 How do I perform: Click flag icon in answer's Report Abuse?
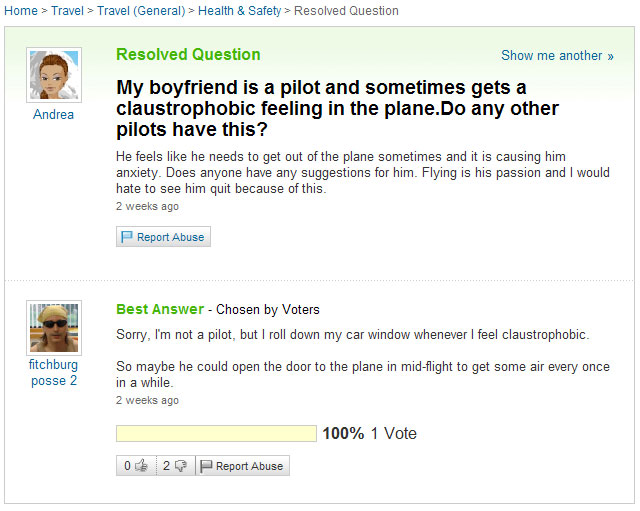[x=206, y=466]
